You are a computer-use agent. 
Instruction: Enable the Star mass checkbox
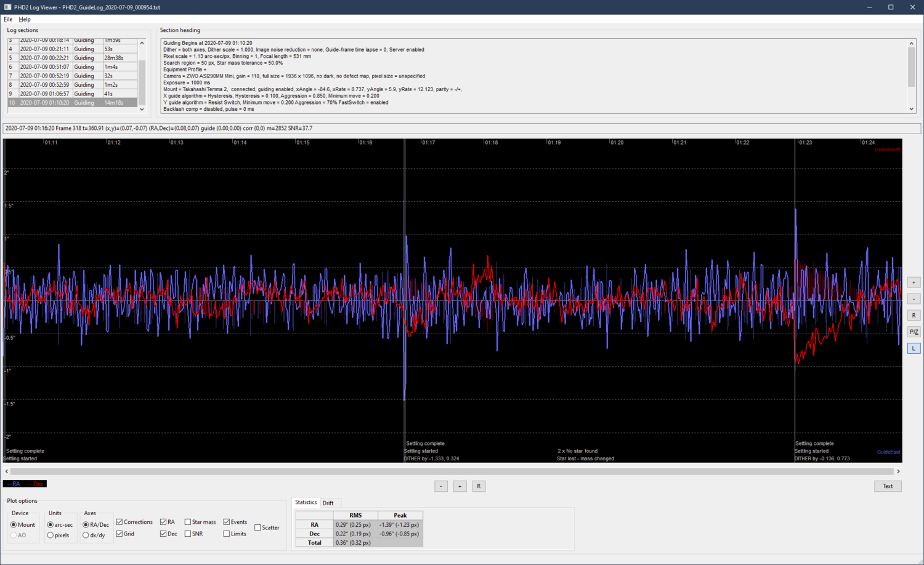(x=188, y=522)
